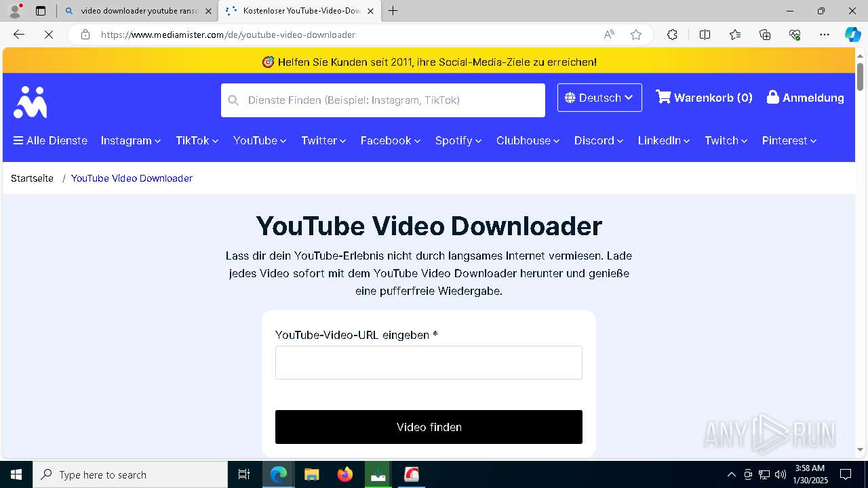Open Task View on taskbar

[244, 474]
